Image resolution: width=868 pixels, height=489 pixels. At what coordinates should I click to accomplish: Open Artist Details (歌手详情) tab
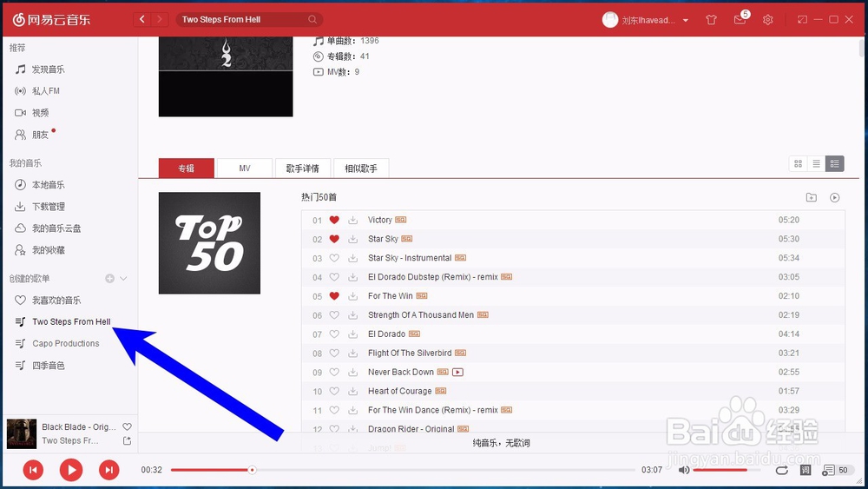303,169
